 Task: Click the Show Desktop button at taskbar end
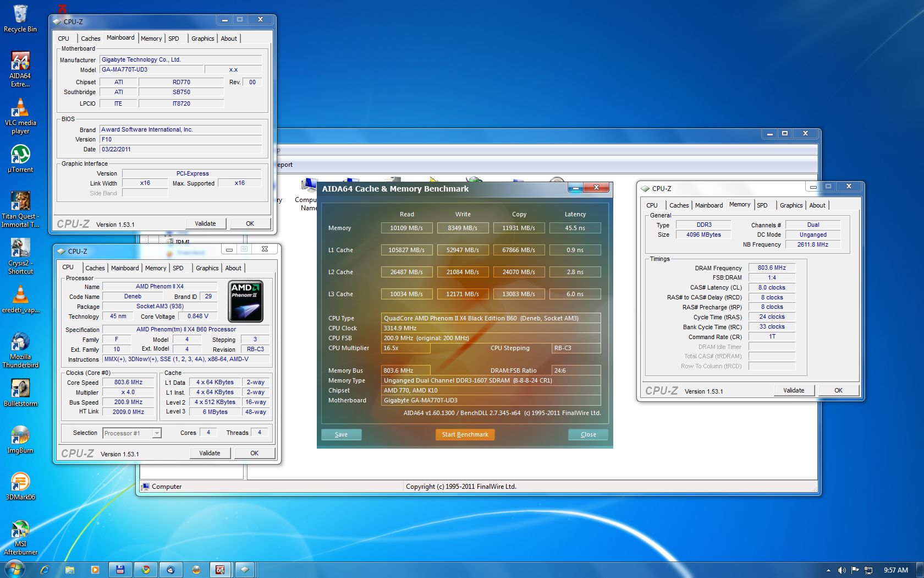click(x=920, y=570)
